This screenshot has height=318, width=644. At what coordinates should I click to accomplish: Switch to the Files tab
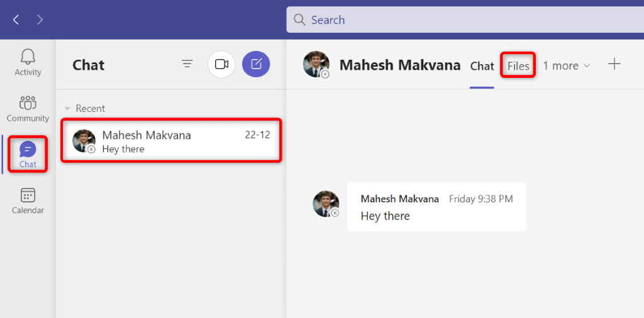tap(518, 65)
